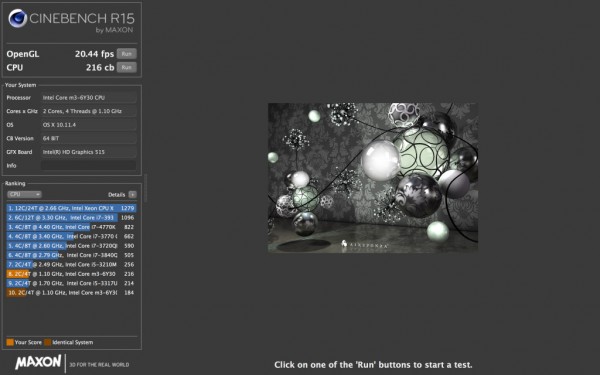
Task: Select the i7-3840QM ranking row
Action: [71, 255]
